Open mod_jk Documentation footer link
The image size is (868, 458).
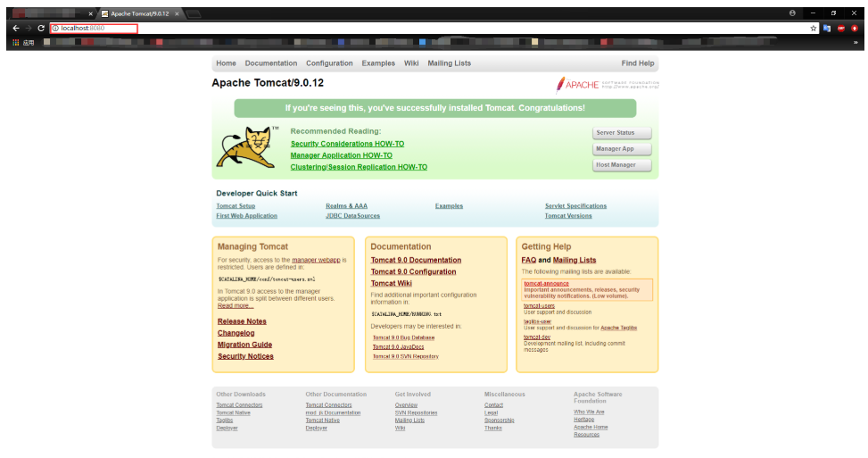[x=333, y=412]
